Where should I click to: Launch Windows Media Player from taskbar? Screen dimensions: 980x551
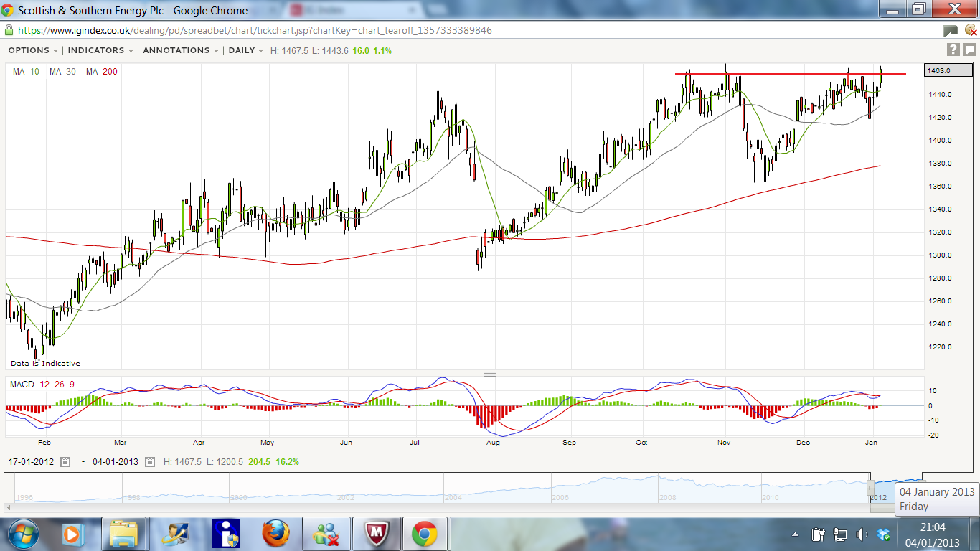(x=70, y=534)
